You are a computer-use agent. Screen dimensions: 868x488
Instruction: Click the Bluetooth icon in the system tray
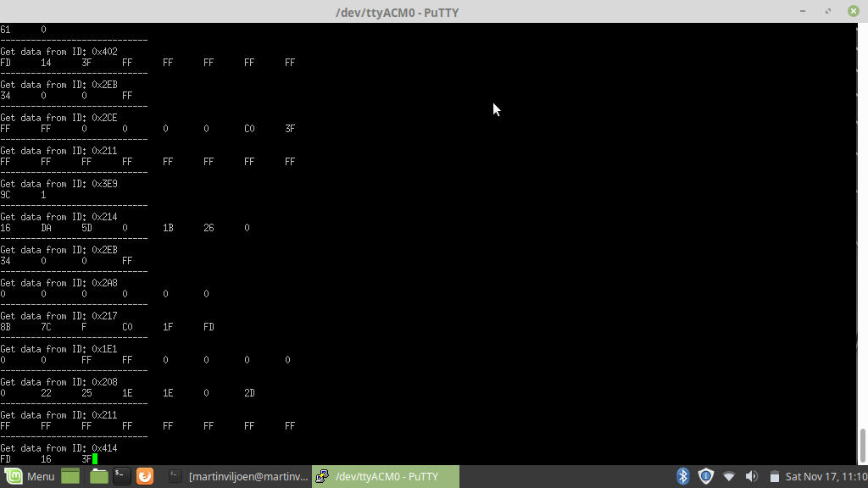[682, 476]
